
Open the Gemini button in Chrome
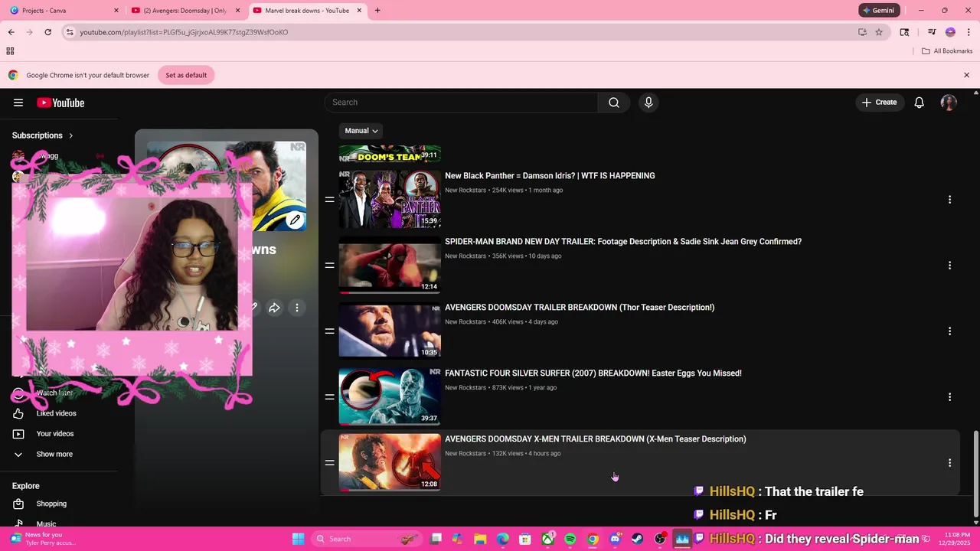pyautogui.click(x=878, y=11)
